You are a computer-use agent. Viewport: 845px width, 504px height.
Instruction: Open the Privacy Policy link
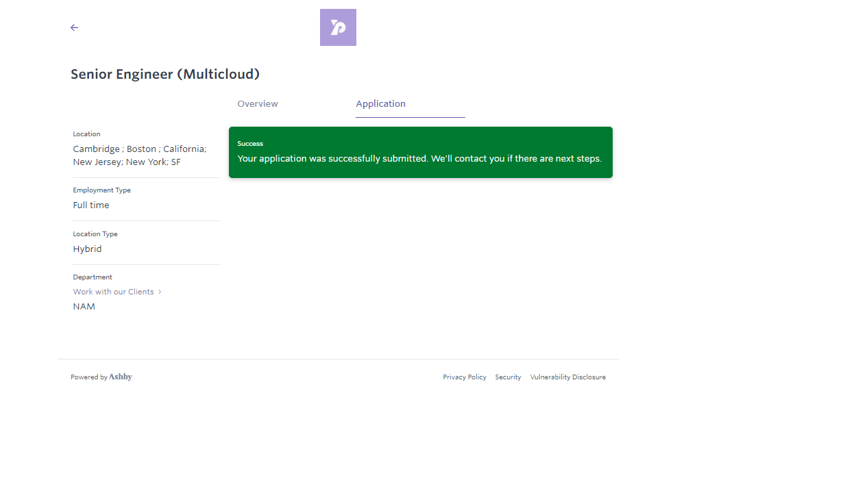(465, 377)
